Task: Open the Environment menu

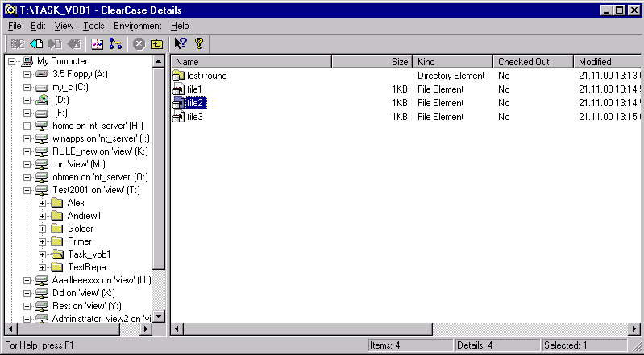Action: click(138, 26)
